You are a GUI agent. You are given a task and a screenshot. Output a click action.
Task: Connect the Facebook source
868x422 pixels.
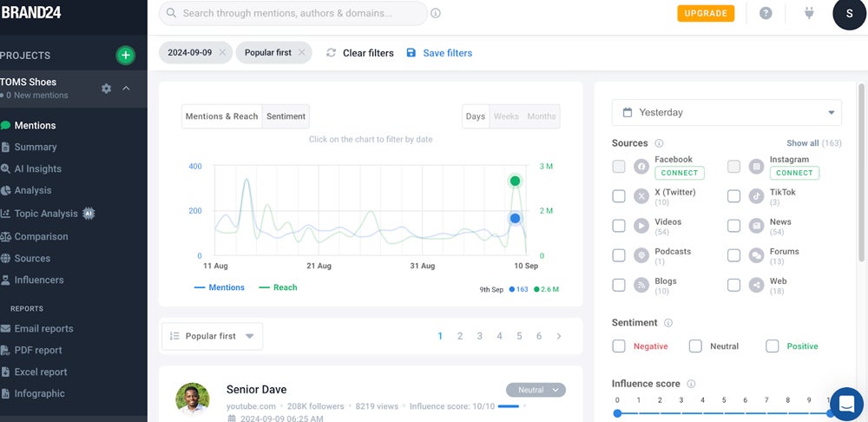pyautogui.click(x=680, y=173)
